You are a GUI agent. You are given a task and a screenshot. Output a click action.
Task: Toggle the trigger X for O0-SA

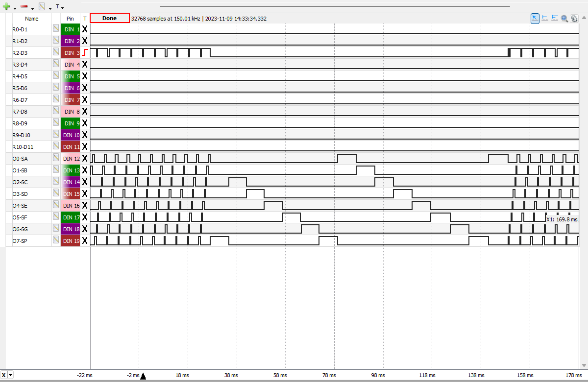click(85, 158)
